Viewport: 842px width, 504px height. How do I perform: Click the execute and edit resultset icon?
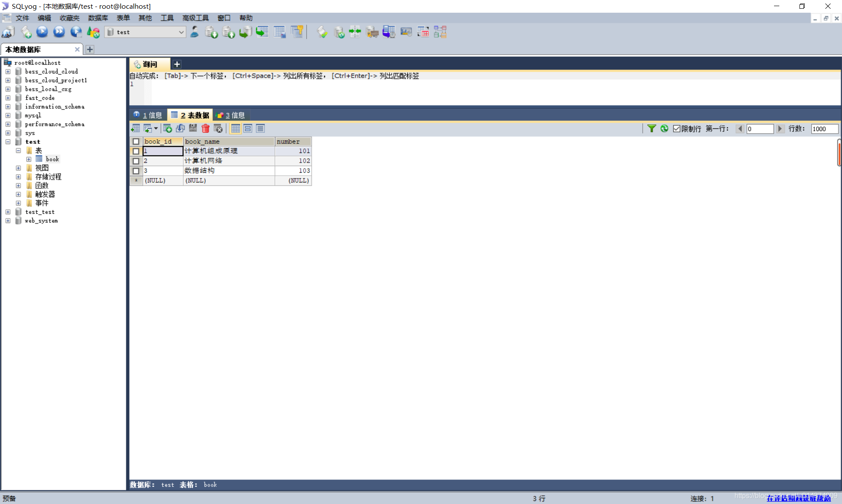point(76,32)
